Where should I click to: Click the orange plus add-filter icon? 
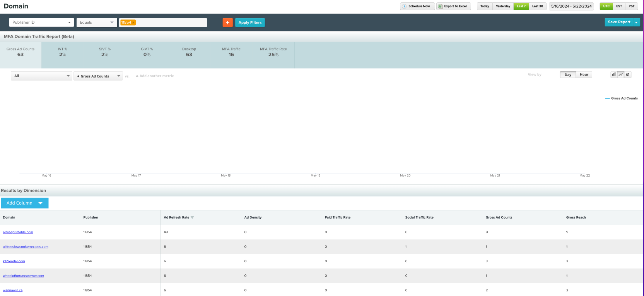227,22
